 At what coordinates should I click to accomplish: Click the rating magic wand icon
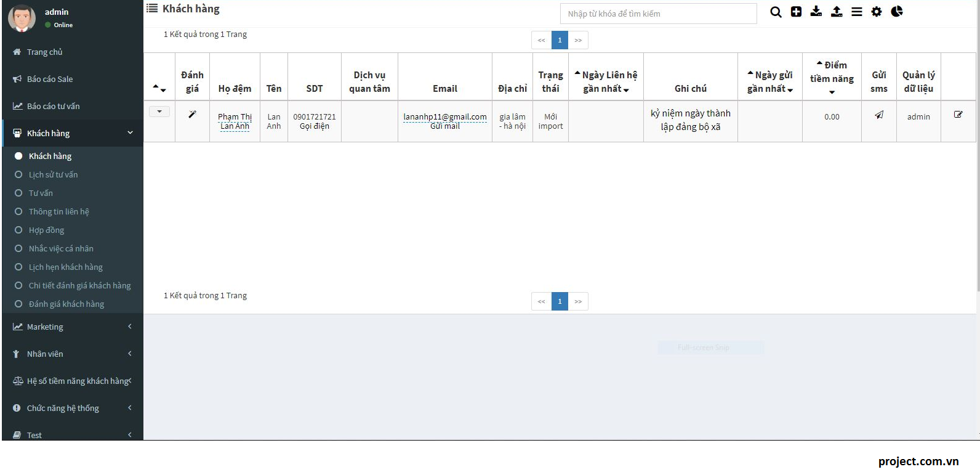tap(192, 114)
